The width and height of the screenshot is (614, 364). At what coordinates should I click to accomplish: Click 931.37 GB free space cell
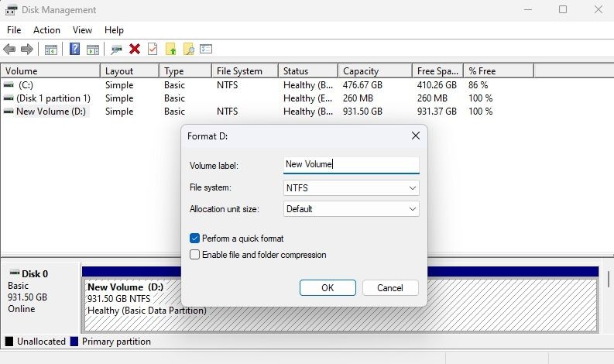437,112
